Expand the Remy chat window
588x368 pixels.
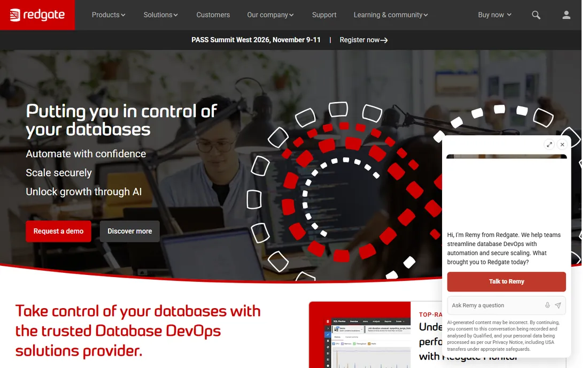point(549,144)
